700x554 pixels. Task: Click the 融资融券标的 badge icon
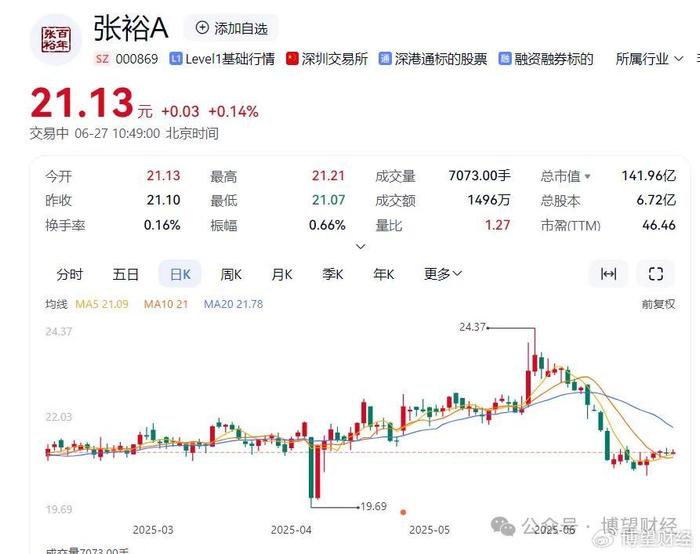pyautogui.click(x=504, y=58)
